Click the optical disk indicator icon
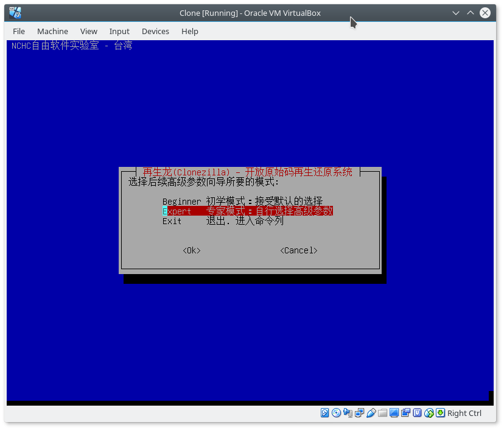This screenshot has width=504, height=430. pos(336,412)
